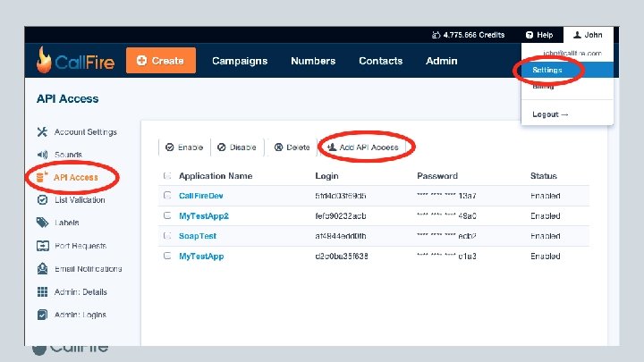Click the Delete button label

[x=298, y=147]
